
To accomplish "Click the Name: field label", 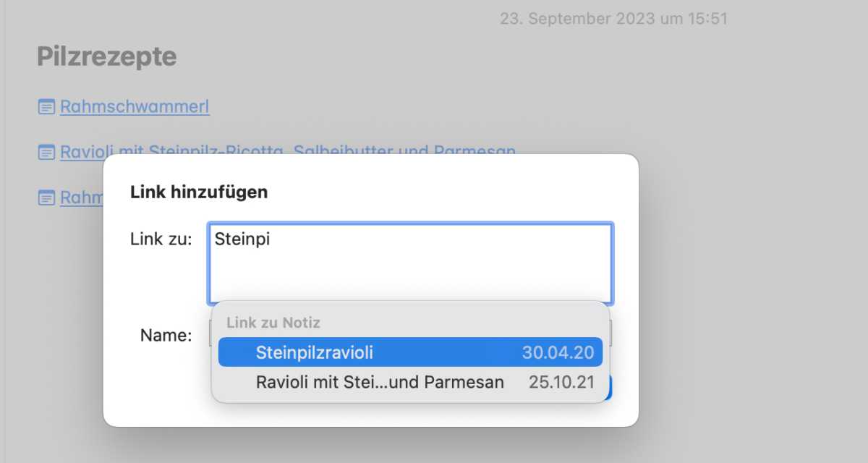I will [x=166, y=335].
